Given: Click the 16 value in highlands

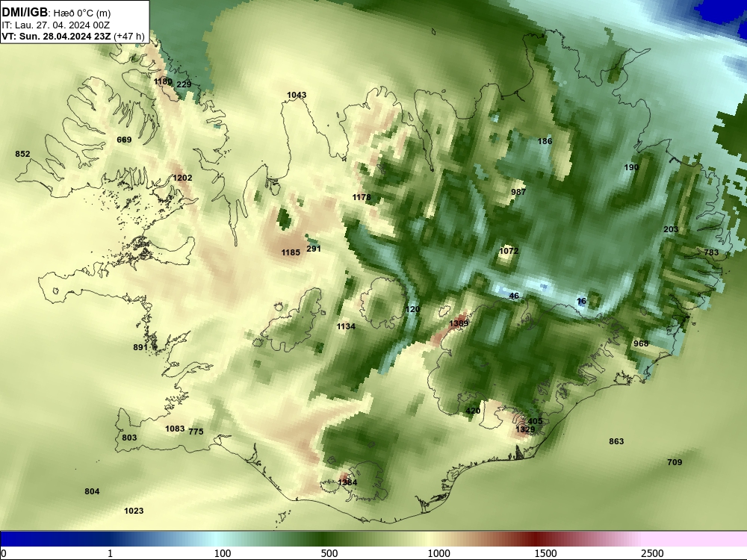Looking at the screenshot, I should point(581,301).
